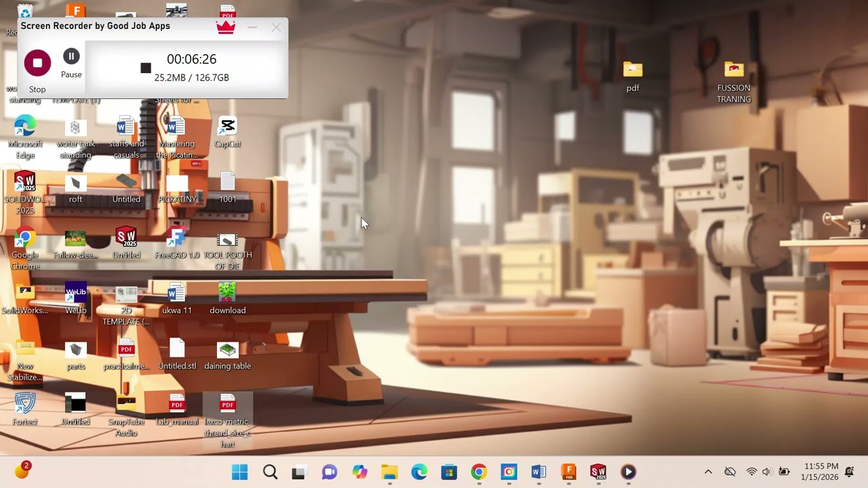Switch to Fusion on taskbar
Screen dimensions: 868x488
(568, 472)
